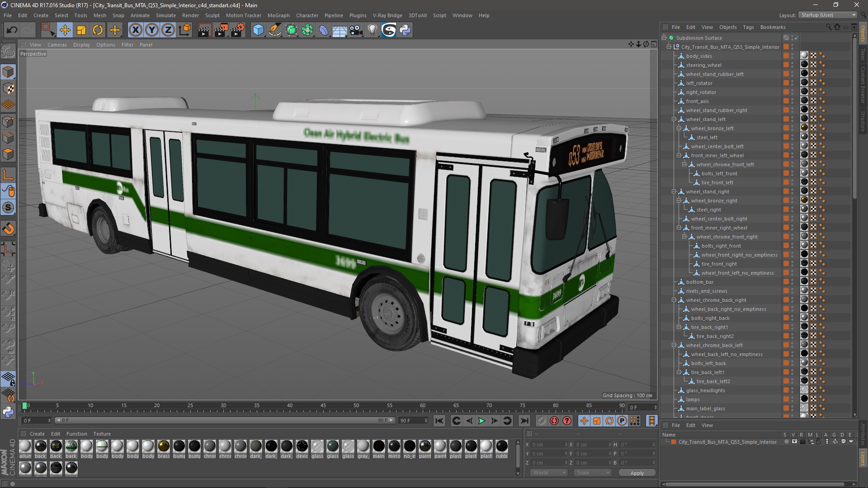Viewport: 868px width, 488px height.
Task: Click the Render View clapperboard icon
Action: tap(204, 30)
